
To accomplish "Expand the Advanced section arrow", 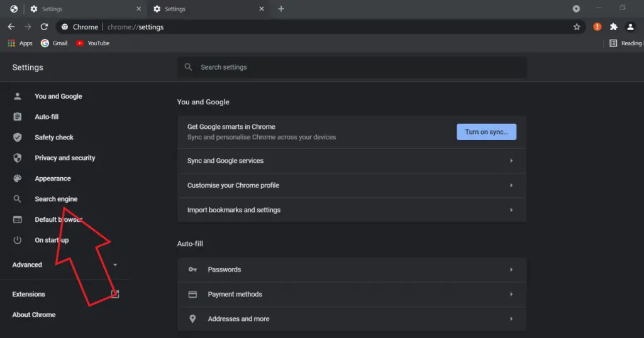I will 115,264.
